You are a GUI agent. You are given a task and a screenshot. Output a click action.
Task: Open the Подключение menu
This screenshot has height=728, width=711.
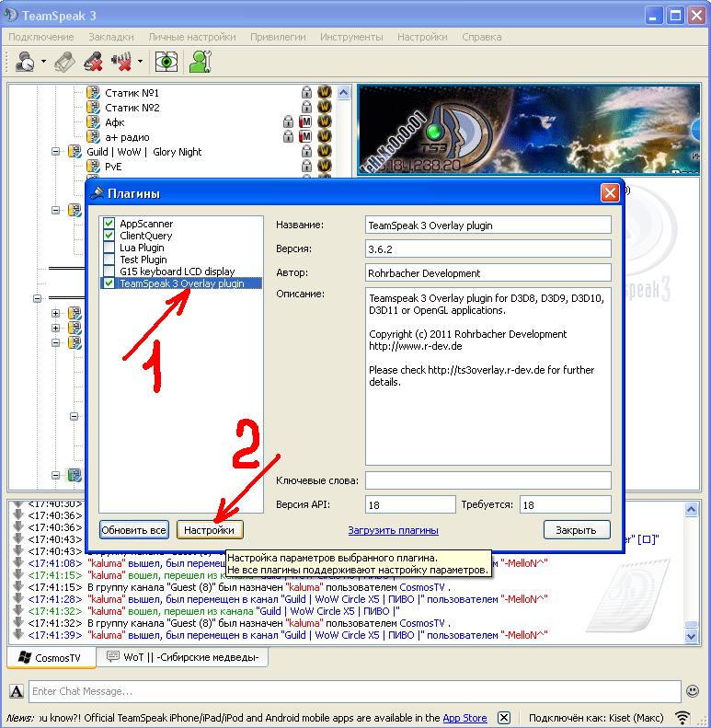pyautogui.click(x=40, y=37)
